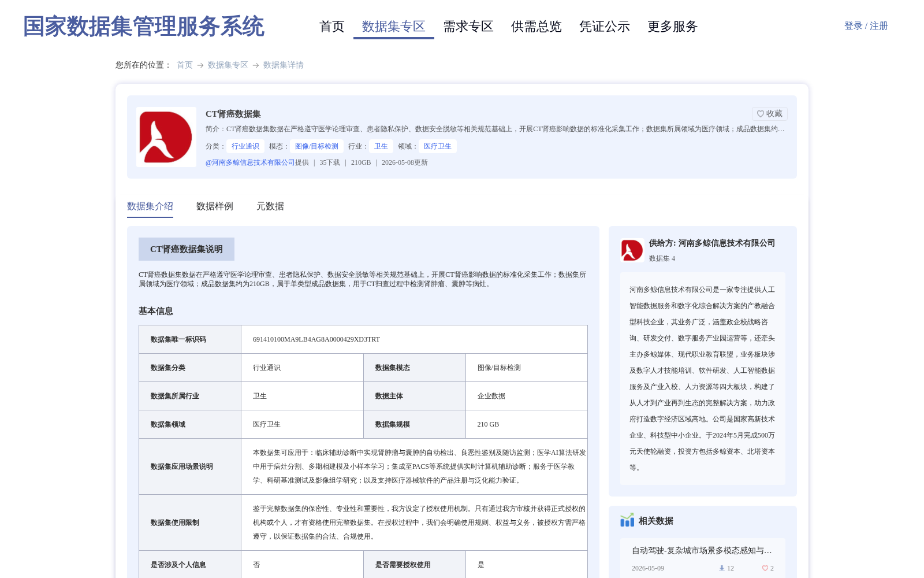Open 供需总览 in the top navigation

(x=536, y=27)
